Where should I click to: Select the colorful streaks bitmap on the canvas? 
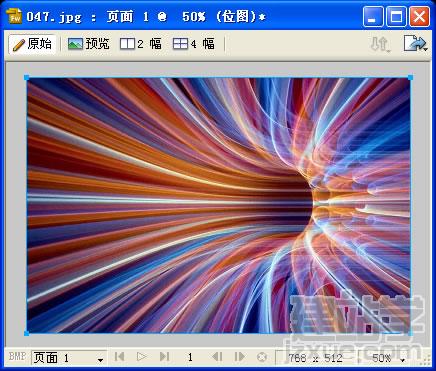pyautogui.click(x=218, y=205)
